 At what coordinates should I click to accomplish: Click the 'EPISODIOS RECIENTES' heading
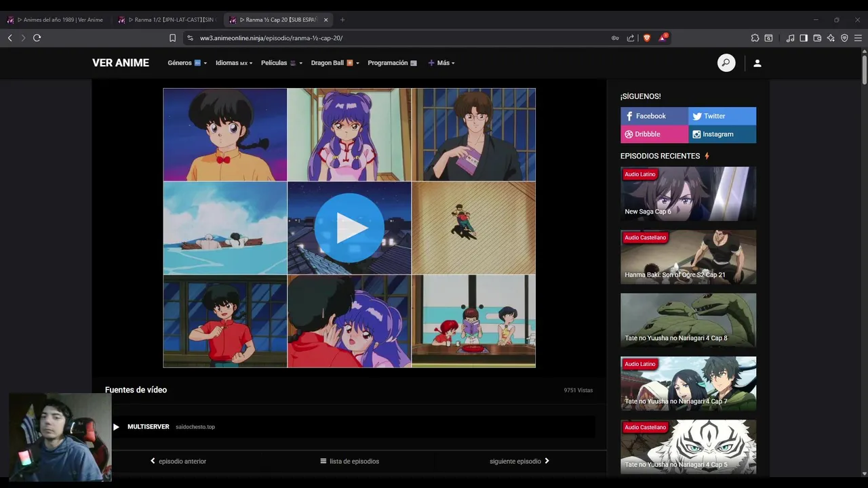click(660, 156)
